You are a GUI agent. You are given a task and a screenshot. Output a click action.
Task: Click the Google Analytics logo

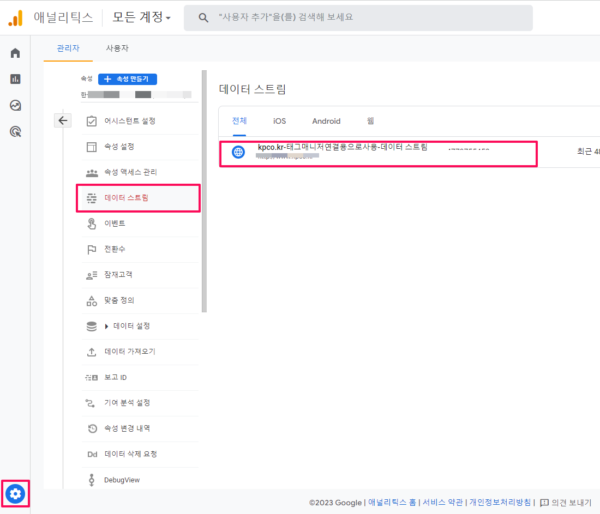tap(16, 18)
